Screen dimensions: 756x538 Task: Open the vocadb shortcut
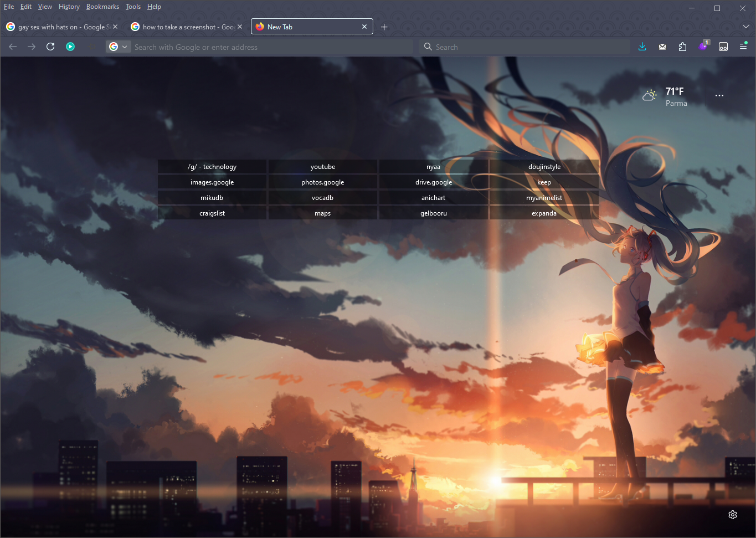[323, 198]
